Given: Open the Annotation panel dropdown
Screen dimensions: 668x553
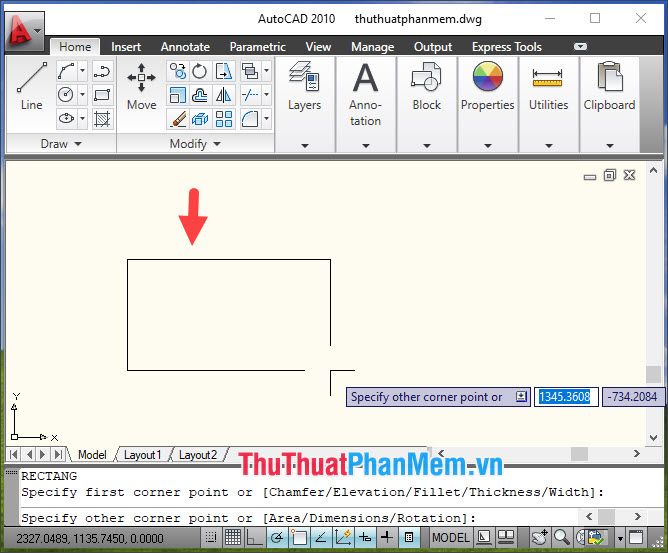Looking at the screenshot, I should [366, 146].
